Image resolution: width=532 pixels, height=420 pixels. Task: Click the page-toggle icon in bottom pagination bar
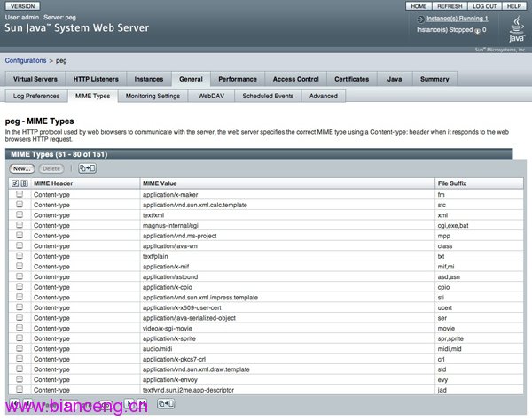click(166, 403)
